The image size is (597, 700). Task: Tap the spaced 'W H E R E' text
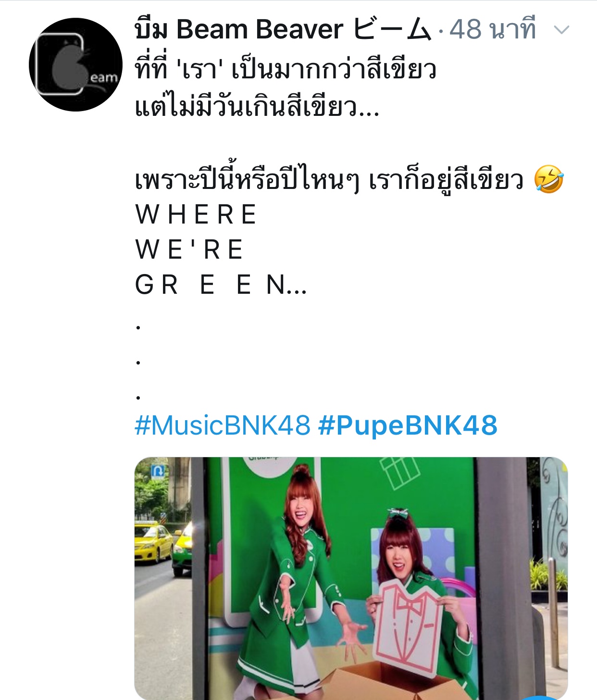pyautogui.click(x=196, y=214)
